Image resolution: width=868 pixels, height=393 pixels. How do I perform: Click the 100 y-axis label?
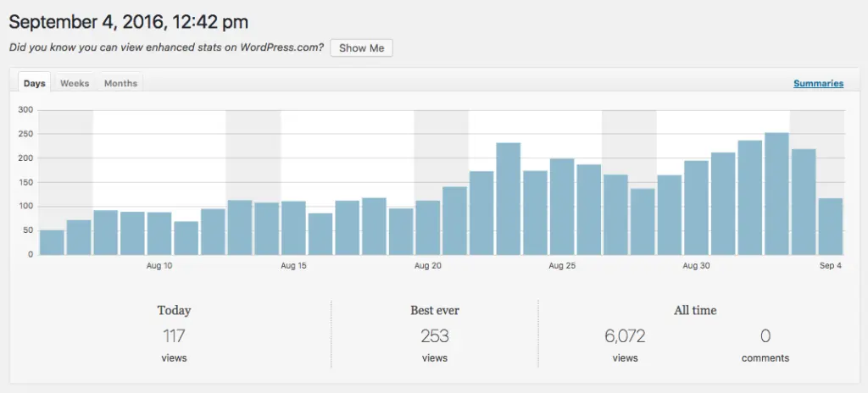click(26, 207)
